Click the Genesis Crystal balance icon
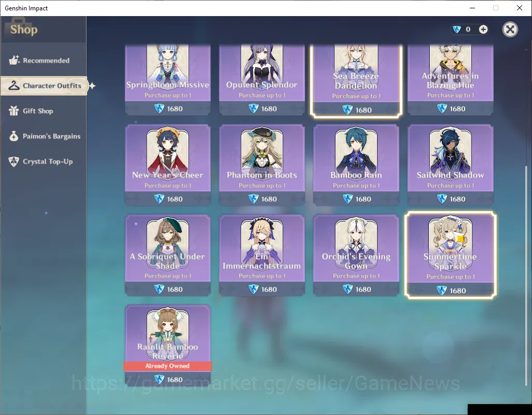 457,30
